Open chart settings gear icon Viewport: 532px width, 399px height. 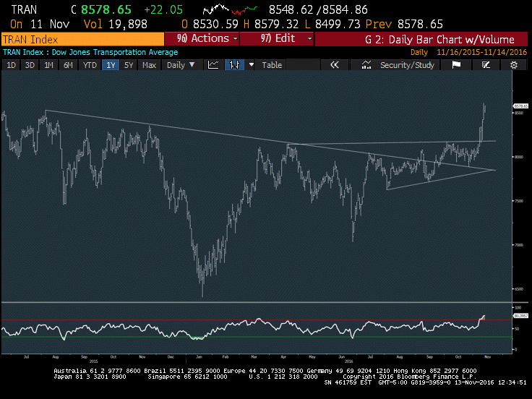point(514,65)
